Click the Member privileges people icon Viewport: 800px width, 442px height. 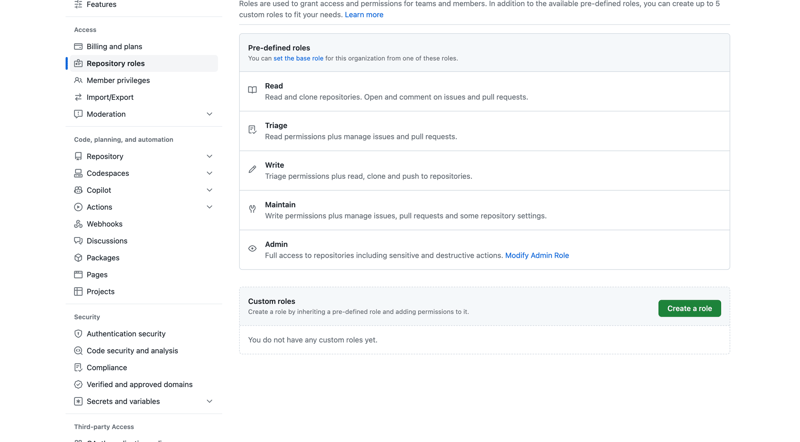click(78, 80)
